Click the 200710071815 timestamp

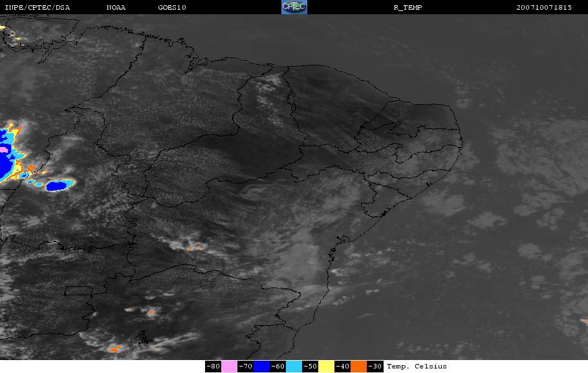[544, 7]
